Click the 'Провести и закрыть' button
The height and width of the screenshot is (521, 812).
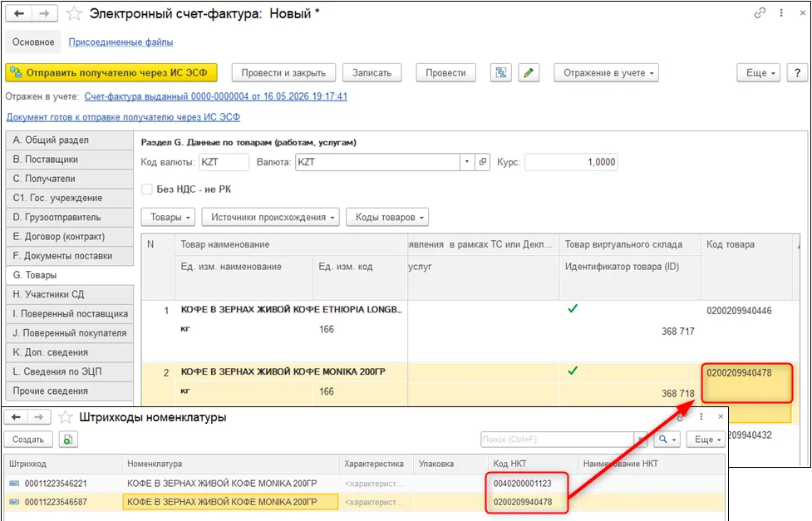pos(283,73)
